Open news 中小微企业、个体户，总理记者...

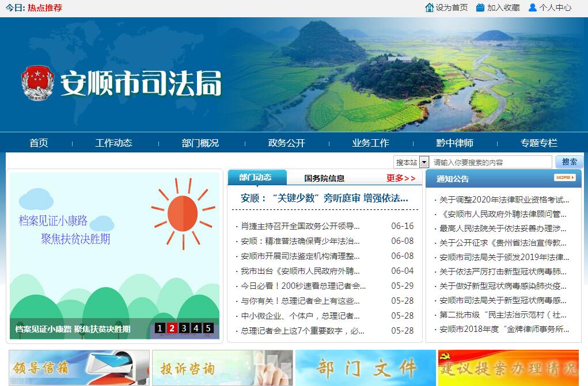300,316
